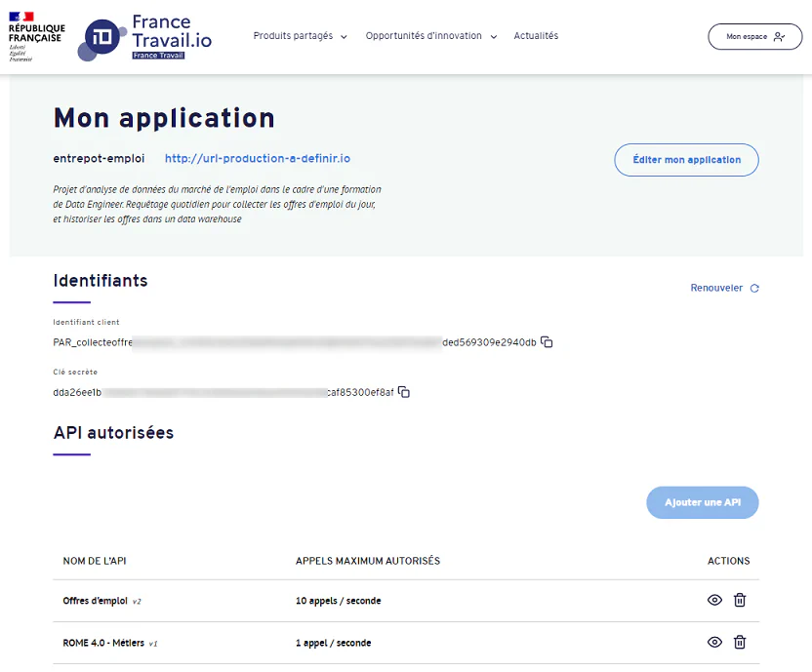Delete the ROME 4.0 - Métiers API

740,643
